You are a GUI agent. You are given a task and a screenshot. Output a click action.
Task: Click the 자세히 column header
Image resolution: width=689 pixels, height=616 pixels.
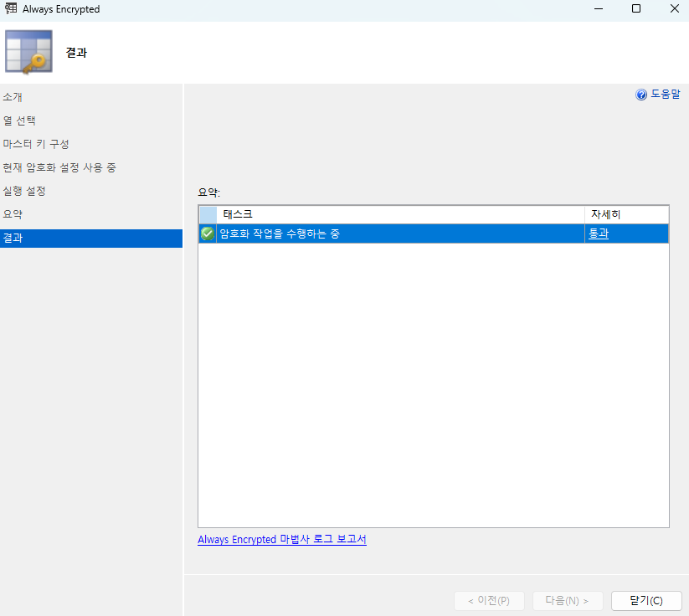coord(626,214)
